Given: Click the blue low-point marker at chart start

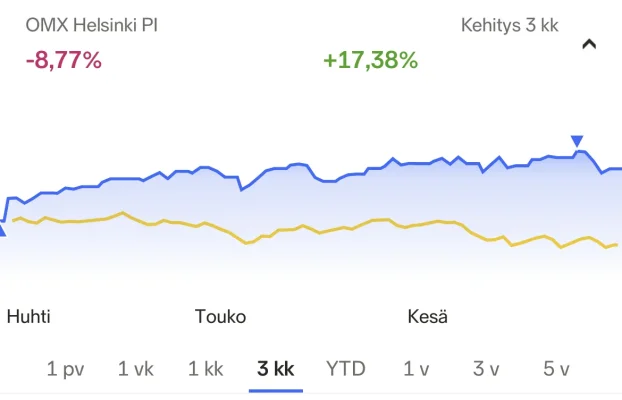Looking at the screenshot, I should [x=2, y=231].
